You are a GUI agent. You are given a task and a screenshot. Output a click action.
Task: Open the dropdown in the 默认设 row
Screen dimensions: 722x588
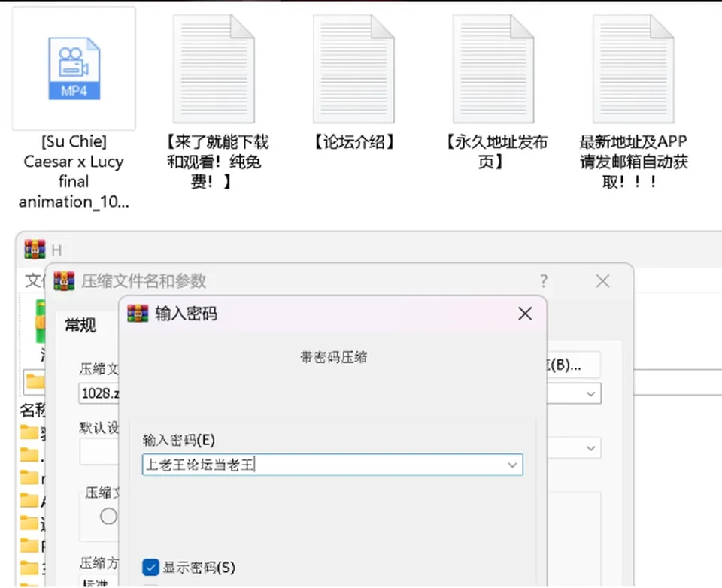click(x=591, y=448)
